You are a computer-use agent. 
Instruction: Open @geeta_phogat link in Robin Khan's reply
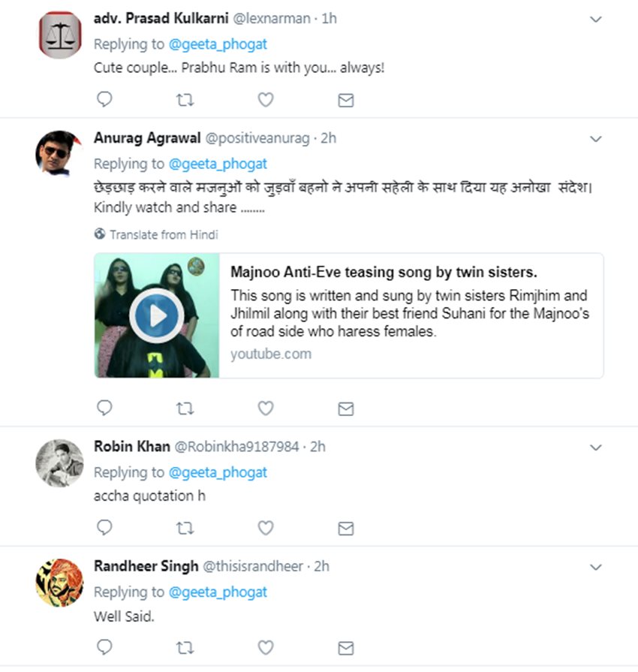[218, 472]
